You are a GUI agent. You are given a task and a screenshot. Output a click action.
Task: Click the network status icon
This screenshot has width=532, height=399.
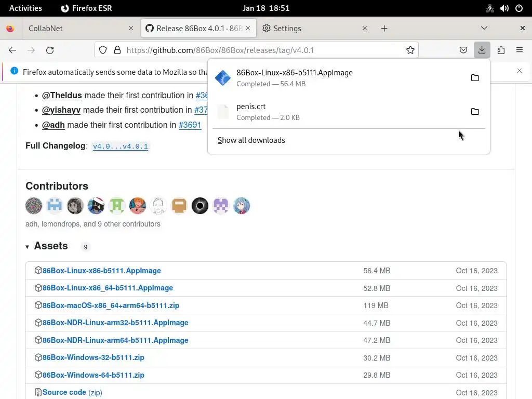click(x=489, y=8)
